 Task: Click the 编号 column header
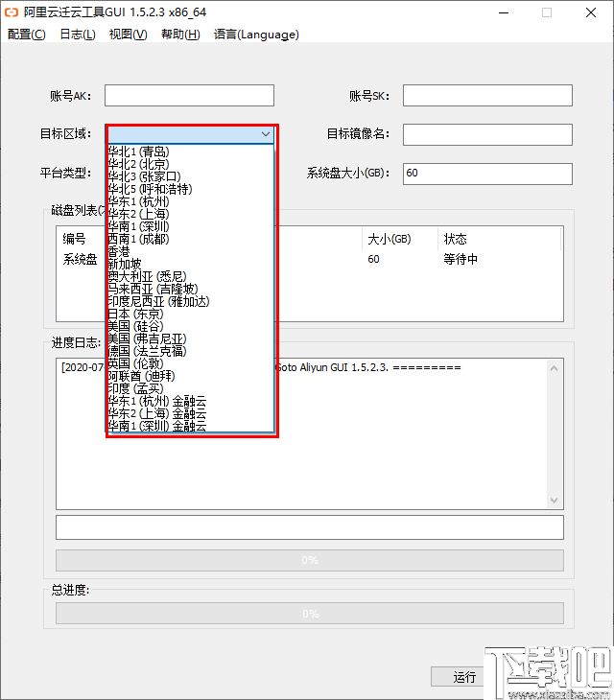point(74,240)
